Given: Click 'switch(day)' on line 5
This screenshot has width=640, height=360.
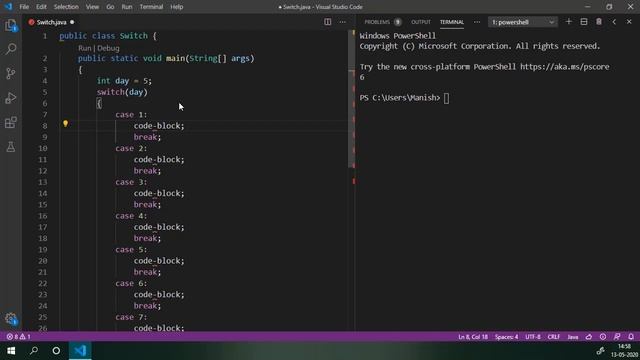Looking at the screenshot, I should click(x=122, y=92).
